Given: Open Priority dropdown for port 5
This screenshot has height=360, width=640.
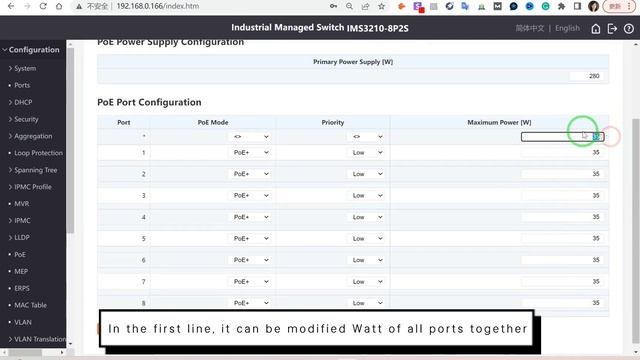Looking at the screenshot, I should [x=366, y=238].
